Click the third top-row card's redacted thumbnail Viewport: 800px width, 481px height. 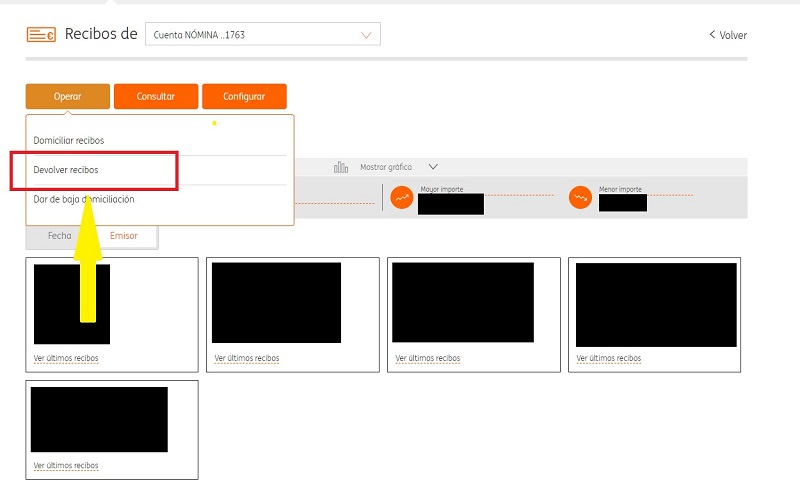pyautogui.click(x=462, y=303)
